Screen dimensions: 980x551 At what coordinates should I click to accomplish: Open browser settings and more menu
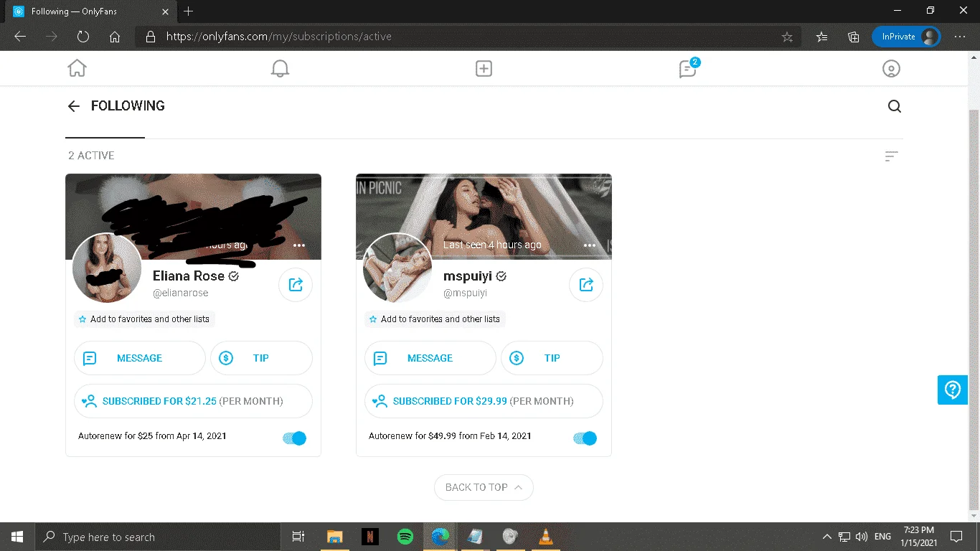(960, 37)
